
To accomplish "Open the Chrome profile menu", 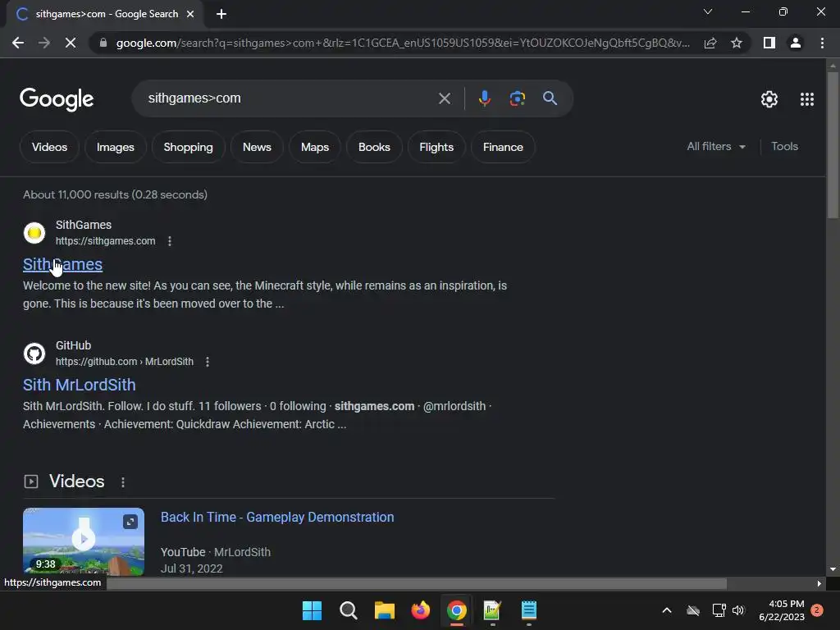I will [x=796, y=43].
